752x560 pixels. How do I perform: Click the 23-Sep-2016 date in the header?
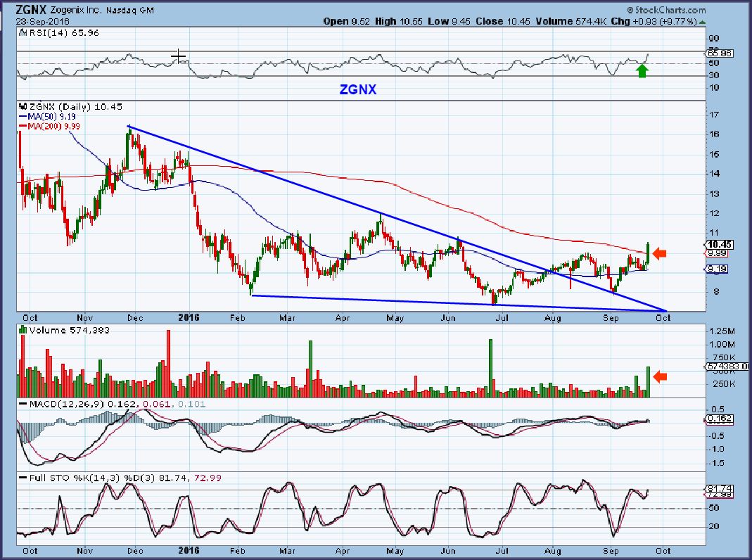tap(43, 22)
